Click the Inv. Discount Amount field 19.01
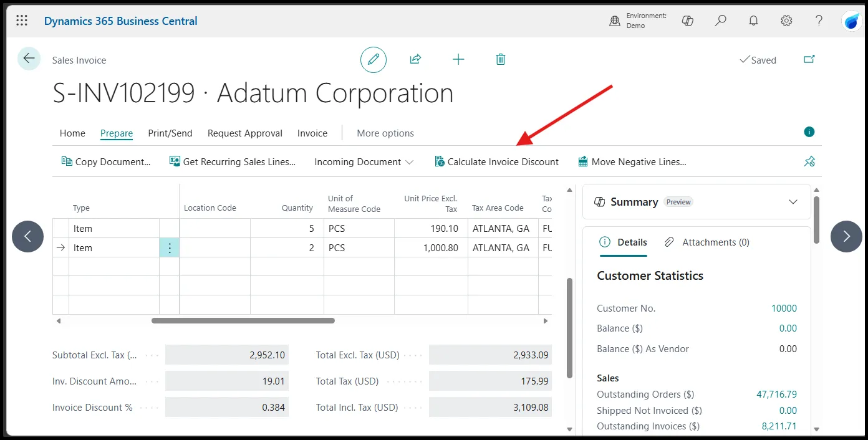 tap(227, 381)
